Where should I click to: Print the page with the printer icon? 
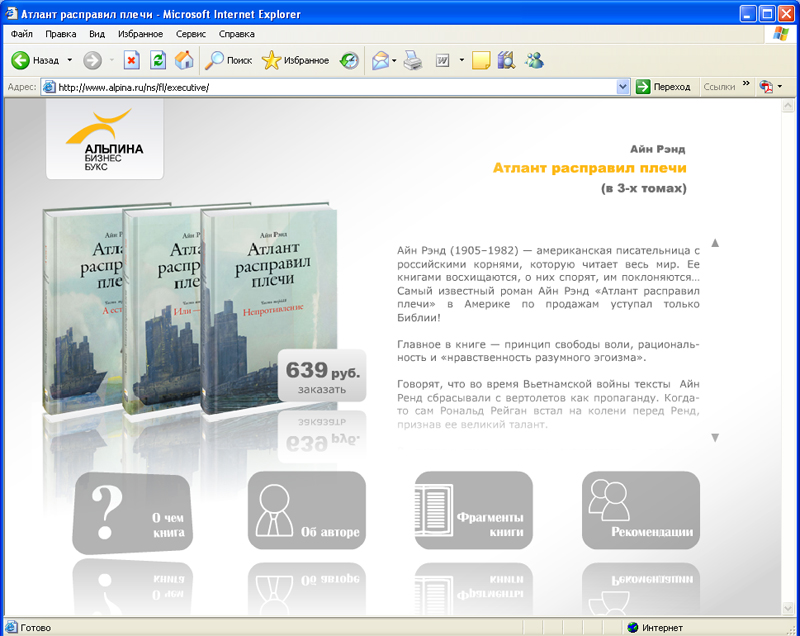tap(413, 61)
